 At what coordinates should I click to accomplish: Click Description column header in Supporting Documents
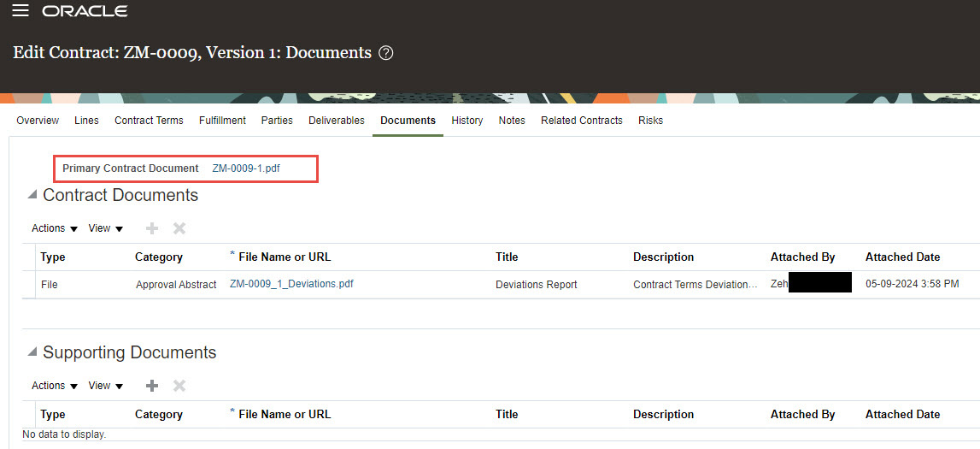[663, 414]
